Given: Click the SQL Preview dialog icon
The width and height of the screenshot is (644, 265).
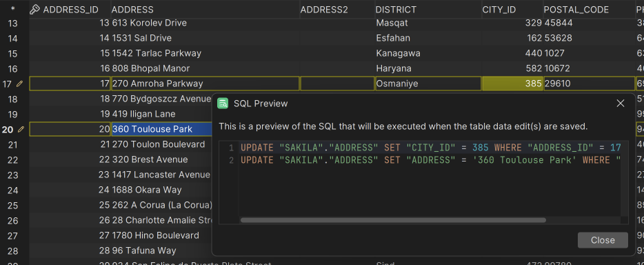Looking at the screenshot, I should [223, 103].
